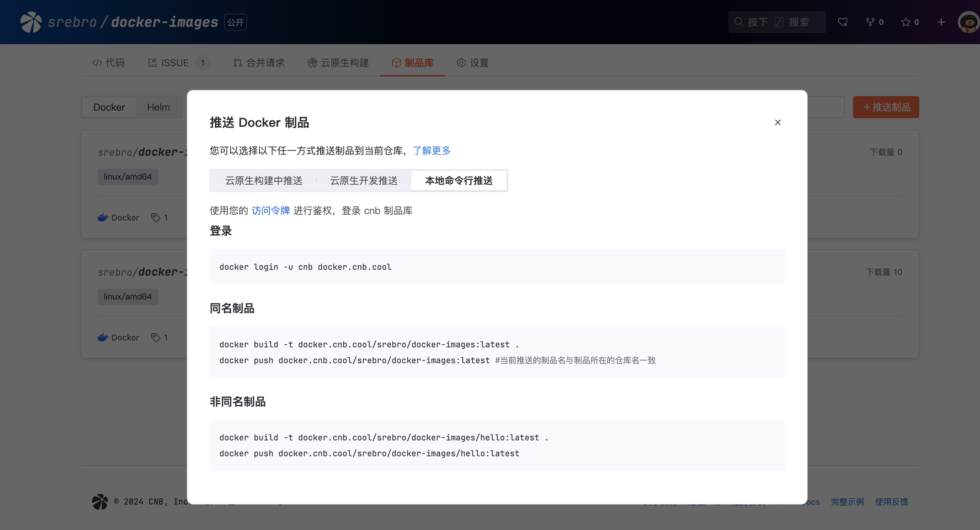Screen dimensions: 980x530
Task: Close the 推送 Docker 制品 dialog
Action: [x=778, y=122]
